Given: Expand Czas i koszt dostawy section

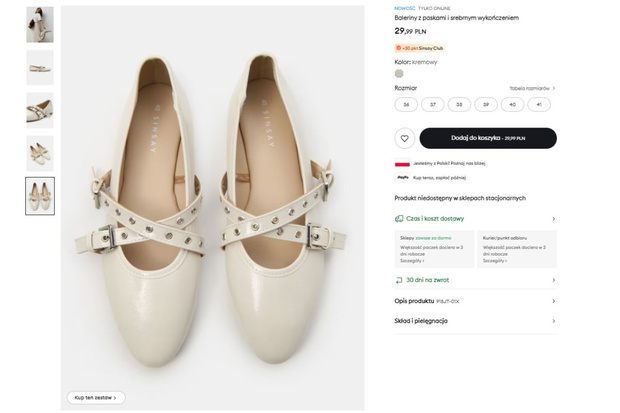Looking at the screenshot, I should [475, 219].
